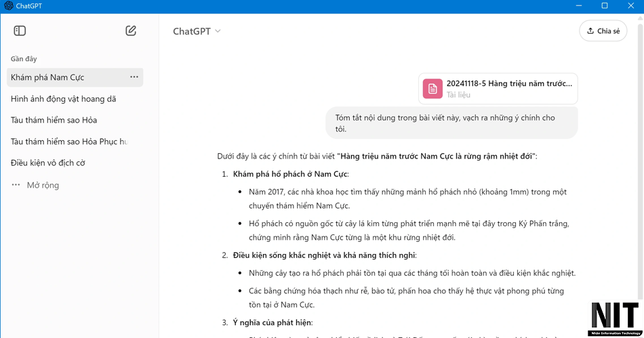
Task: Click heading Điều kiện sống khắc nghiệt và khả năng thích nghi
Action: click(x=325, y=255)
